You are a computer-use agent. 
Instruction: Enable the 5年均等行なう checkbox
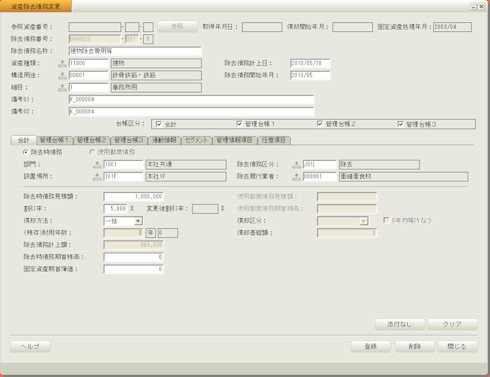[x=386, y=220]
